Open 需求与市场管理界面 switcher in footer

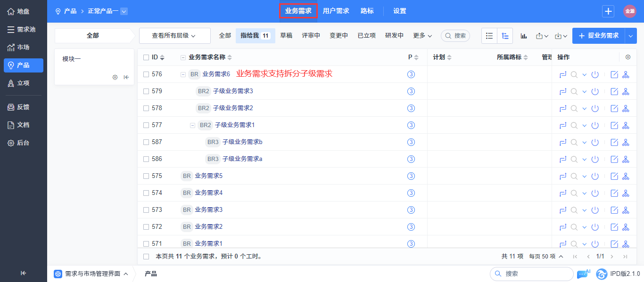[91, 274]
